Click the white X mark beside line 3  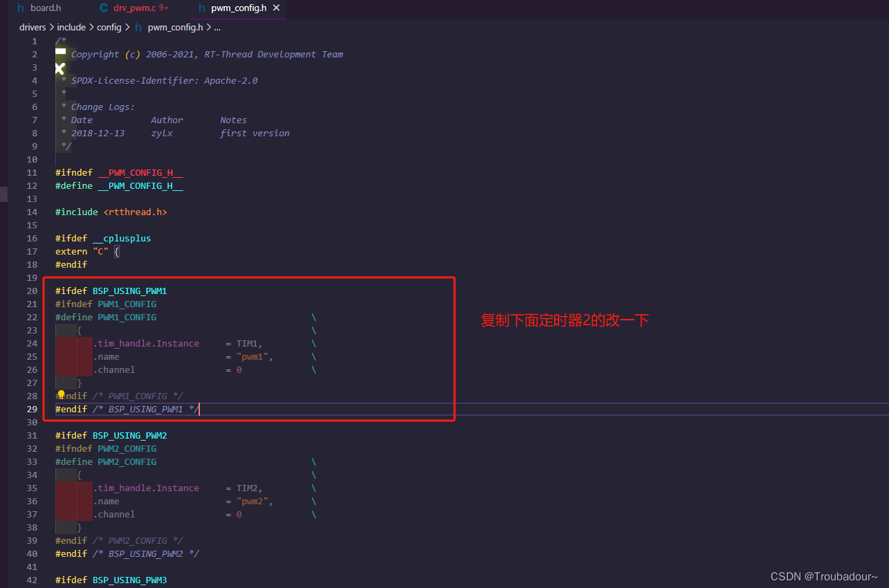coord(59,68)
